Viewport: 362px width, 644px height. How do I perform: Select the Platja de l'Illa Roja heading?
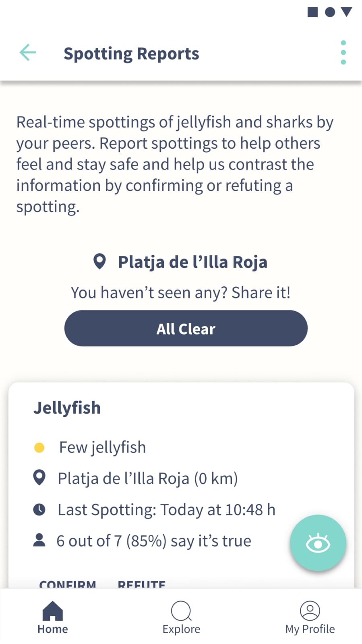[x=192, y=262]
